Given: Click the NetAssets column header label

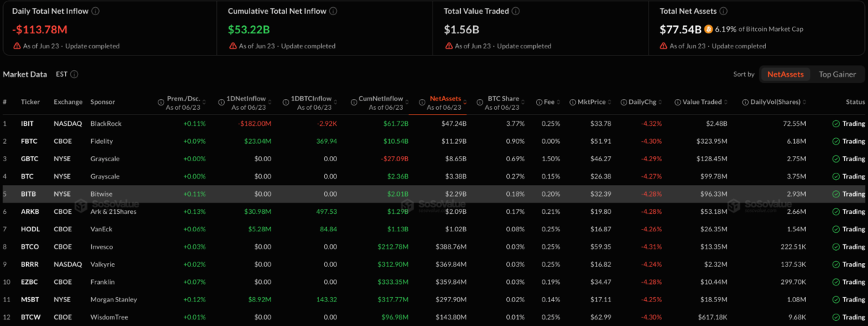Looking at the screenshot, I should click(x=445, y=98).
